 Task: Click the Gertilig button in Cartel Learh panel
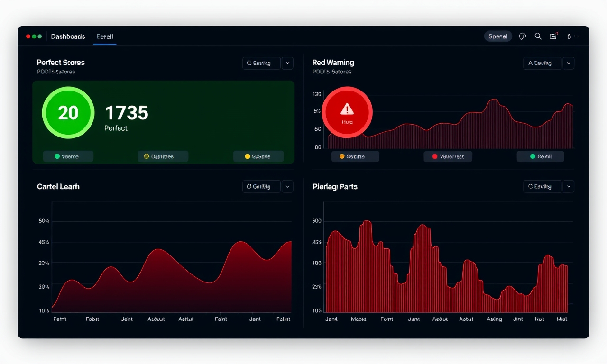click(261, 186)
